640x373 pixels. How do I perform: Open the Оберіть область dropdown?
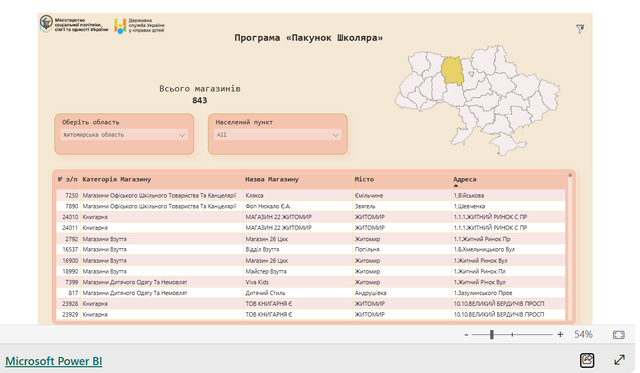[124, 135]
